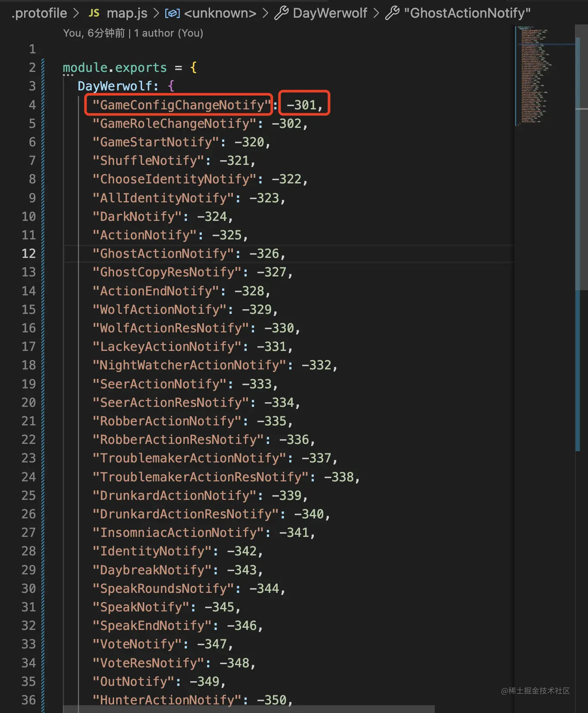The image size is (588, 713).
Task: Click the "TroublemakerActionResNotify" key
Action: coord(201,477)
